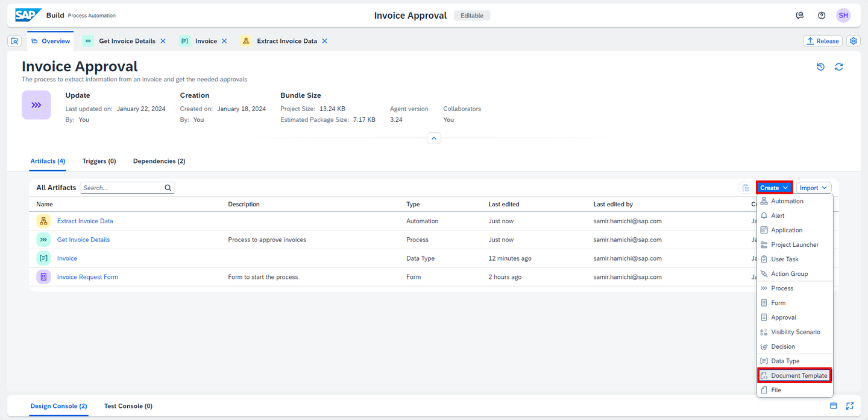
Task: Click the Description column header
Action: coord(244,205)
